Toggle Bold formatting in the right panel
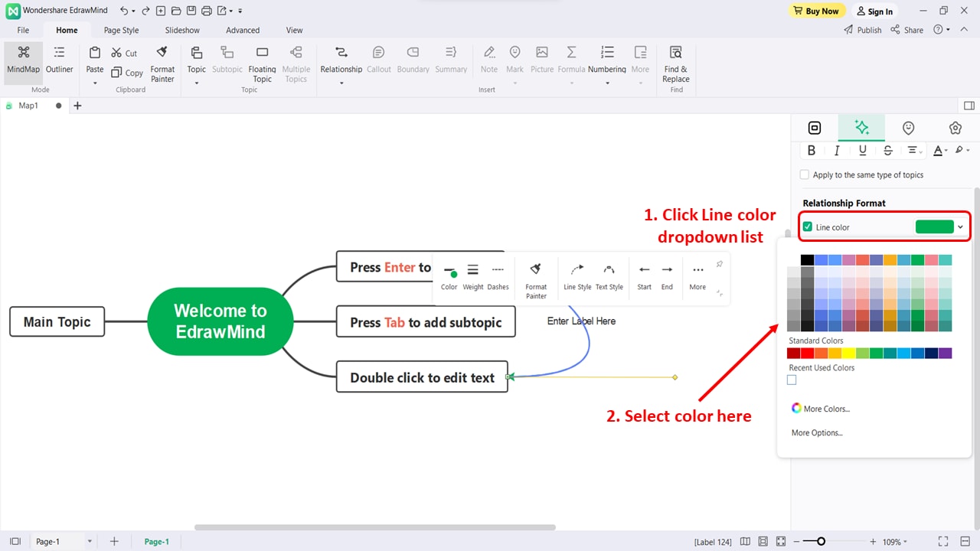This screenshot has width=980, height=551. click(812, 151)
